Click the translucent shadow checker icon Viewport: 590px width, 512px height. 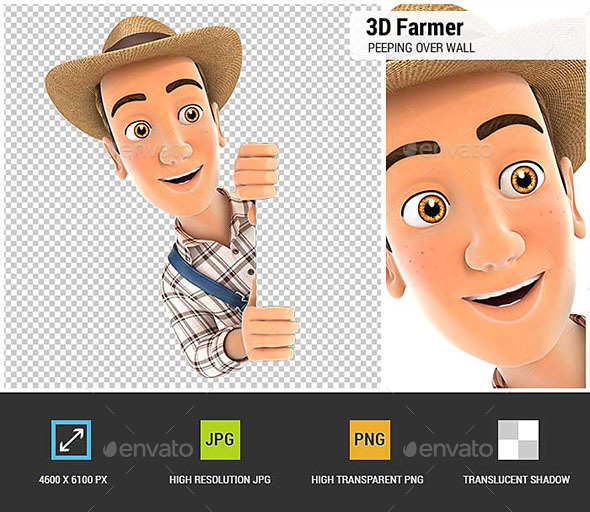519,440
